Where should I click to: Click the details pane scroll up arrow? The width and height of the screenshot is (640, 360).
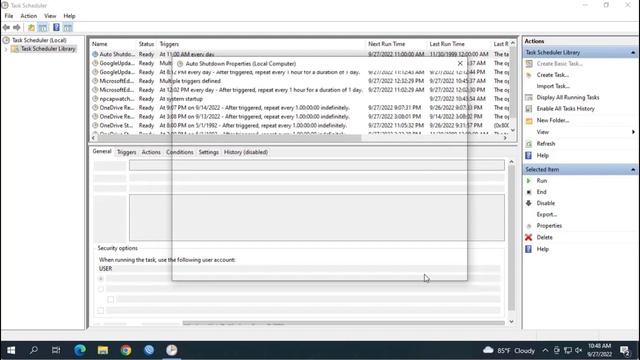(x=511, y=162)
